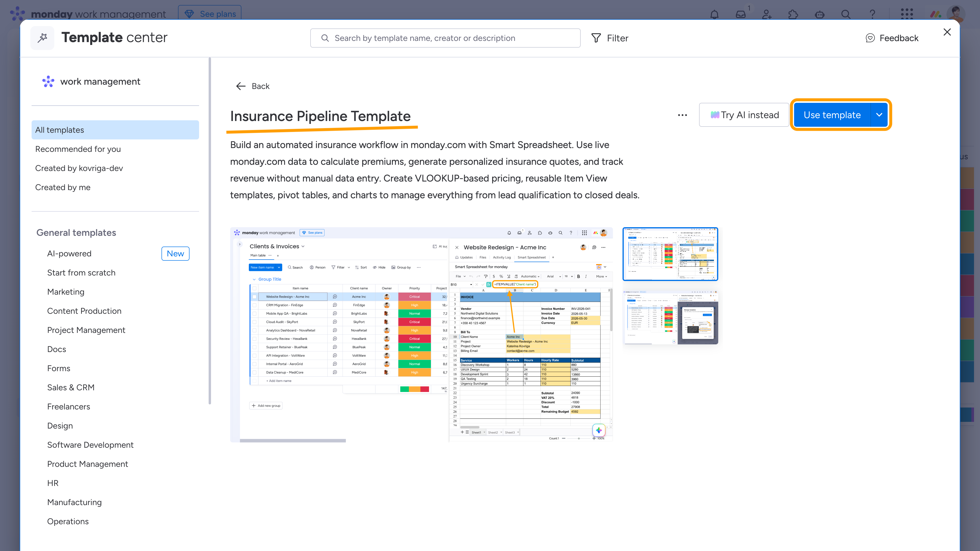Select the Forms category
This screenshot has width=980, height=551.
click(59, 368)
